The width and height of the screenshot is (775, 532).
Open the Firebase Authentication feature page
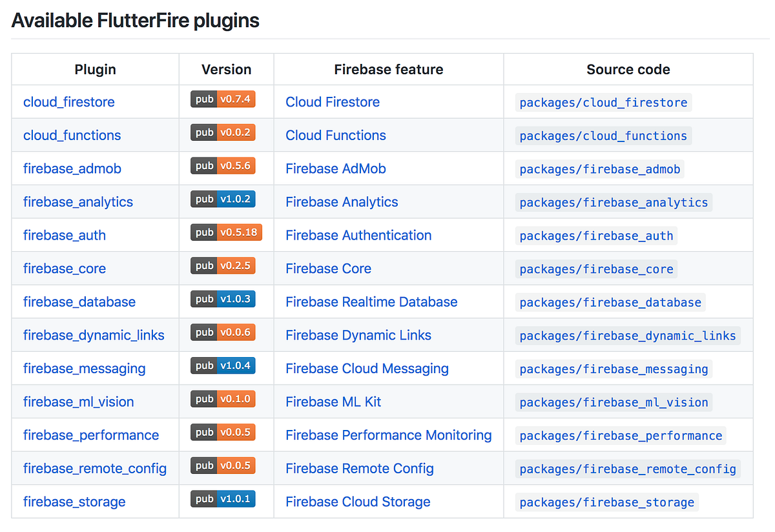[358, 235]
